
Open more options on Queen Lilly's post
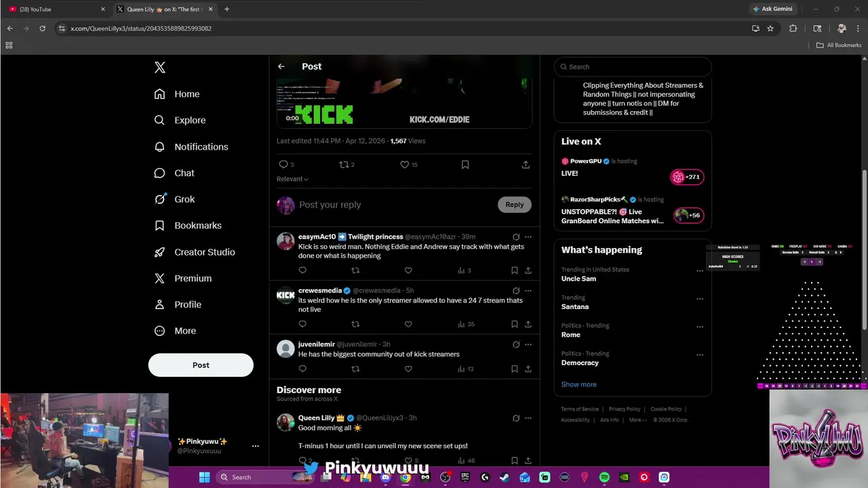pos(528,418)
